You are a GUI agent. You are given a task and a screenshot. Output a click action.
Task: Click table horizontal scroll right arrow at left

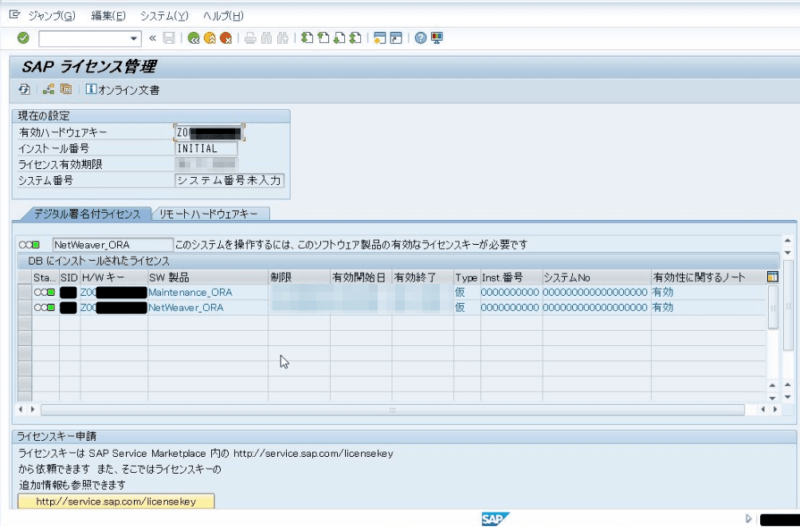33,409
